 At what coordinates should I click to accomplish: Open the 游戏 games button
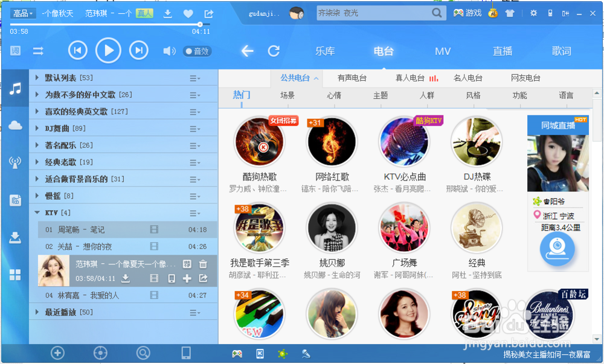467,13
